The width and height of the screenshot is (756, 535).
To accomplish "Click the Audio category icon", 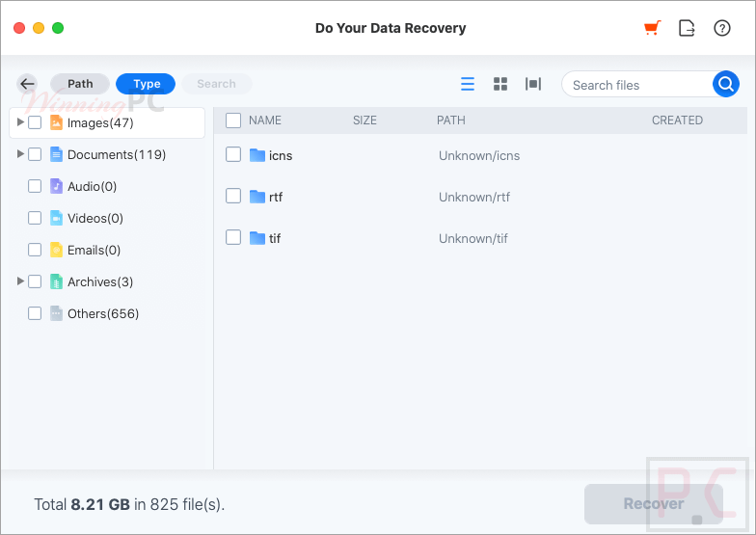I will (56, 186).
